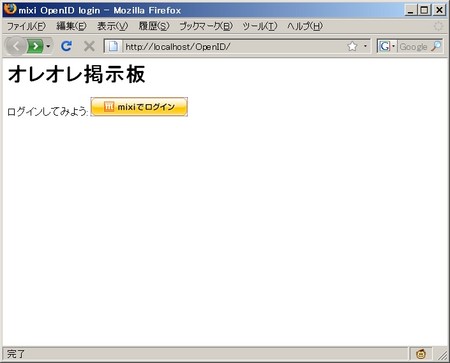Click the magnifying glass search icon
Image resolution: width=450 pixels, height=363 pixels.
coord(436,46)
